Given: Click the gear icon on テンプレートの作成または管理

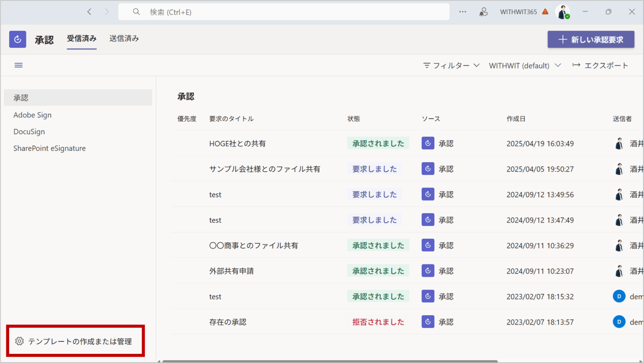Looking at the screenshot, I should pyautogui.click(x=19, y=341).
